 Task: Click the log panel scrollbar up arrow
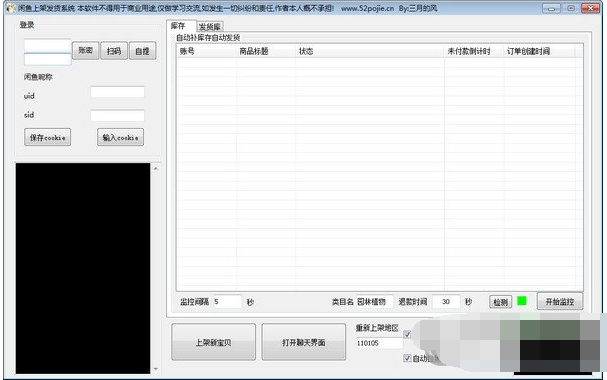coord(156,169)
